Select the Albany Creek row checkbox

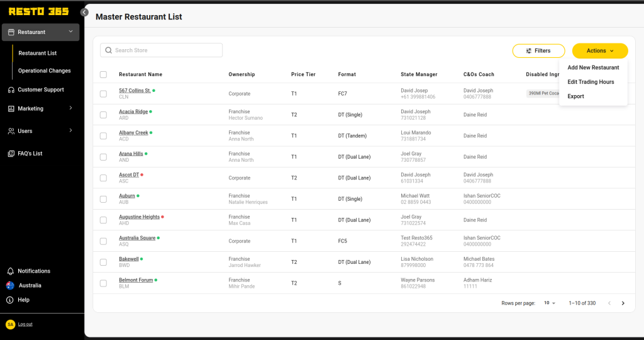[104, 135]
